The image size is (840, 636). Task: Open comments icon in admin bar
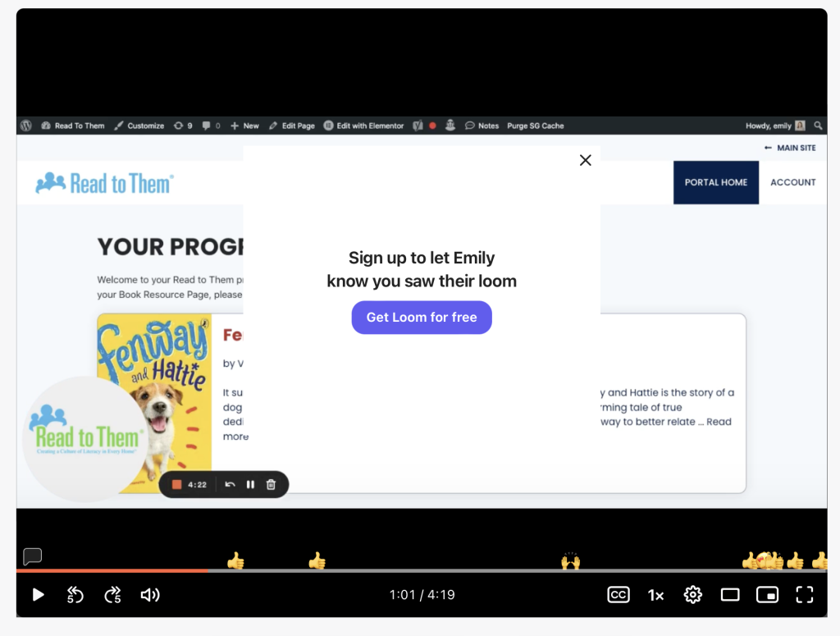pyautogui.click(x=211, y=126)
